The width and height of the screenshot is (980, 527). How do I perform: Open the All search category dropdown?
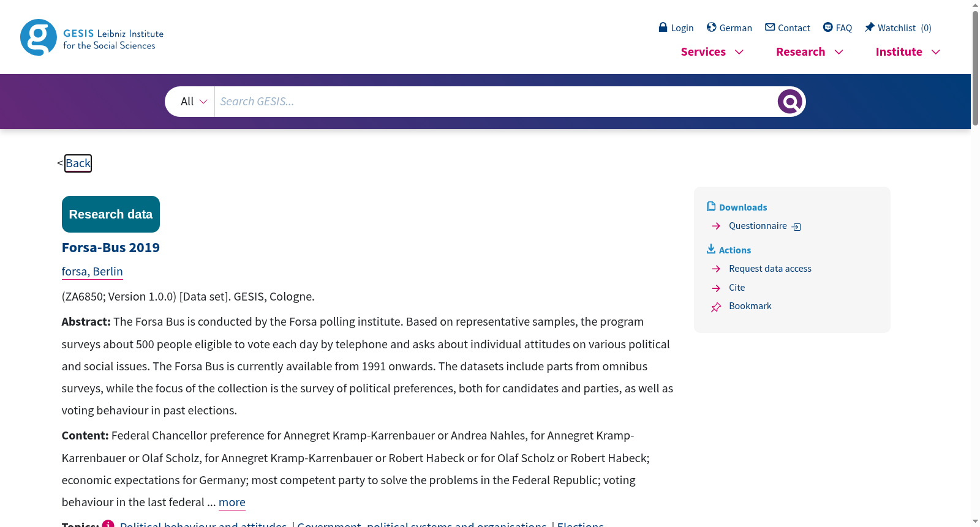(x=193, y=102)
